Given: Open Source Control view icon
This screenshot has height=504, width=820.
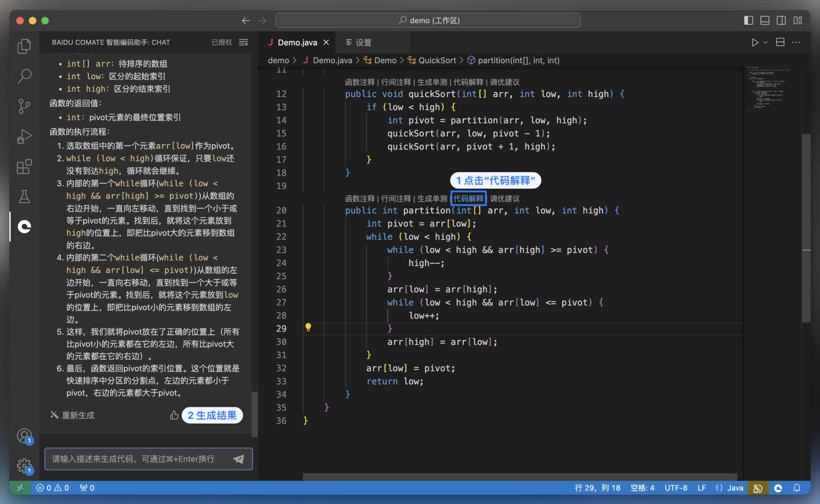Looking at the screenshot, I should coord(24,106).
